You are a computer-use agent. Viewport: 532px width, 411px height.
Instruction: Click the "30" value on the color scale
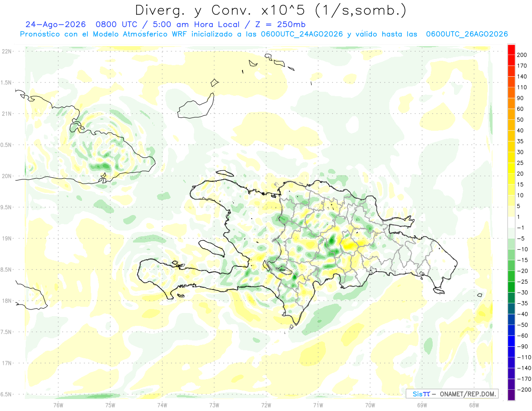[521, 152]
